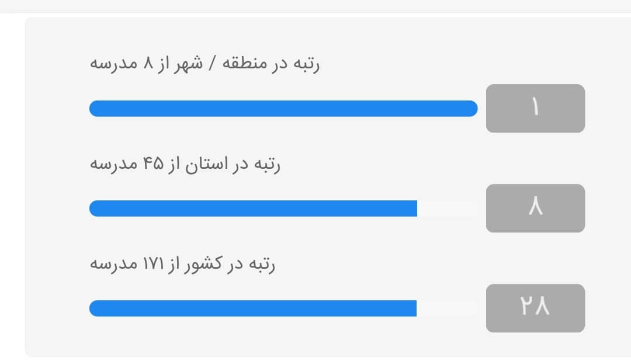This screenshot has width=631, height=364.
Task: Click the country rank badge showing ۲۸
Action: point(535,308)
